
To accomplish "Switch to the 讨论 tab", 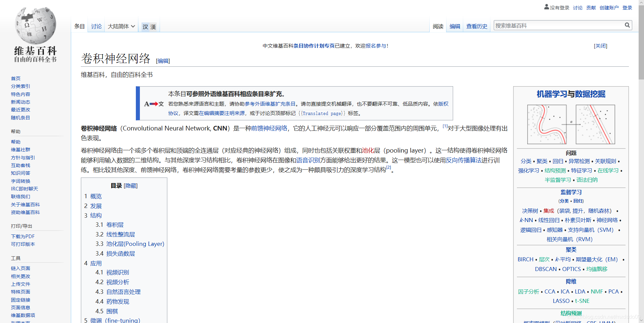I will click(x=96, y=26).
